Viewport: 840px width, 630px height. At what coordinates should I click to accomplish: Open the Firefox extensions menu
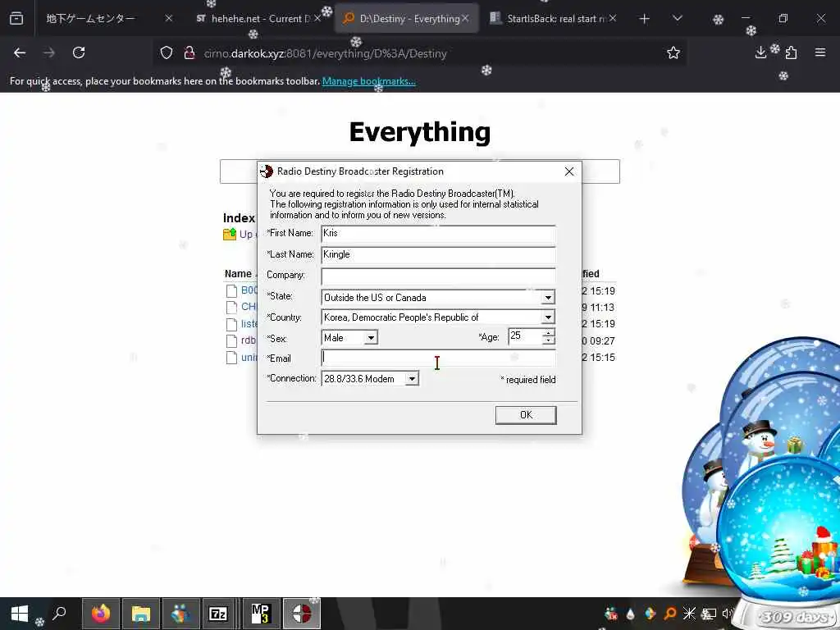(792, 52)
